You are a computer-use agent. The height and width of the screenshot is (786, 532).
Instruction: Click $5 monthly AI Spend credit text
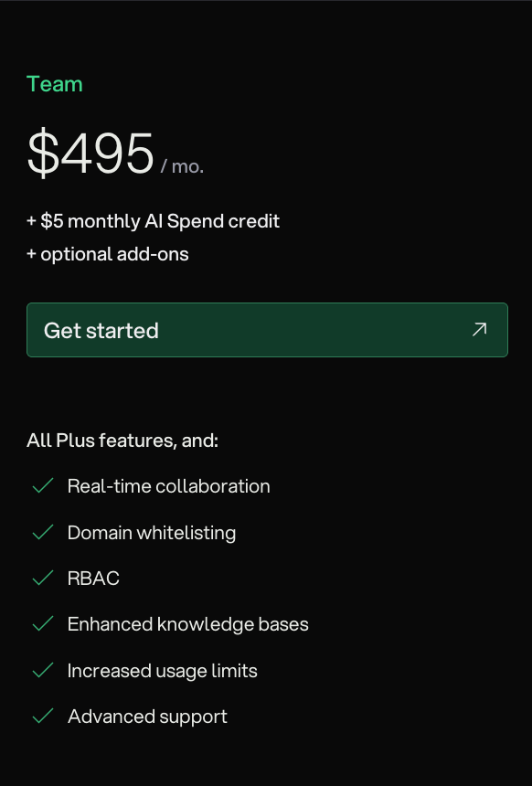click(153, 221)
